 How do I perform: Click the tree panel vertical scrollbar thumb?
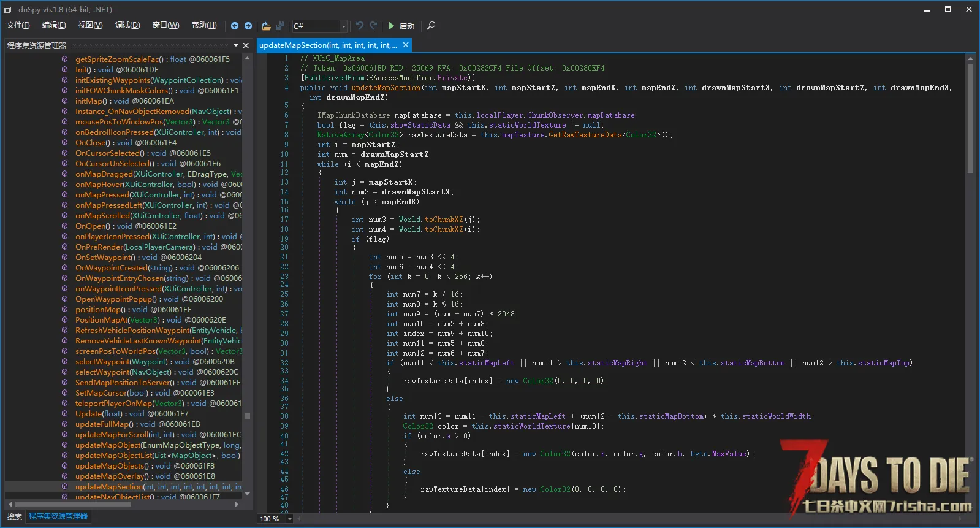point(248,416)
